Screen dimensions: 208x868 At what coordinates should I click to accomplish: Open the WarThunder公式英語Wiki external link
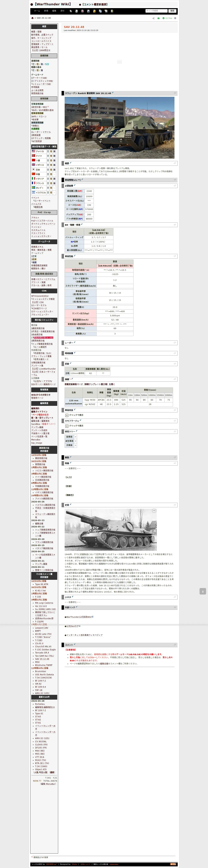[79, 617]
